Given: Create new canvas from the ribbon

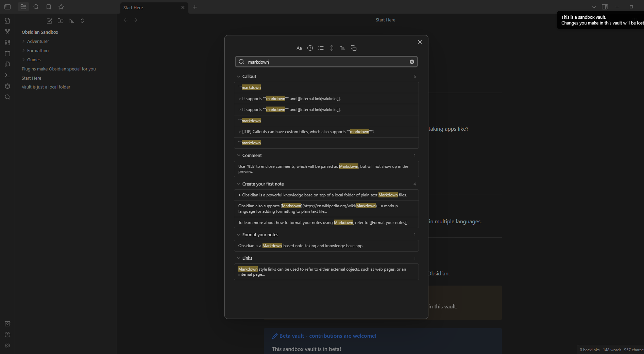Looking at the screenshot, I should pyautogui.click(x=7, y=43).
